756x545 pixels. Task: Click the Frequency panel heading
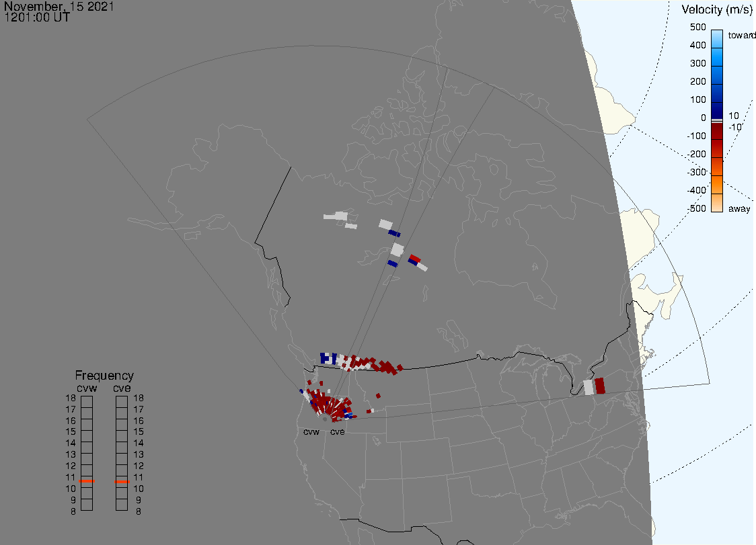point(104,376)
